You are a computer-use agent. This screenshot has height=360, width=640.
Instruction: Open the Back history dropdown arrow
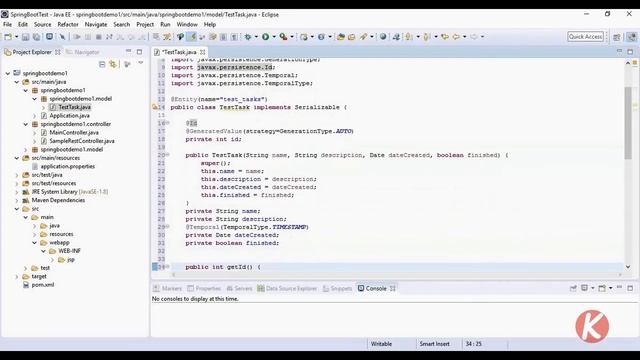[464, 37]
